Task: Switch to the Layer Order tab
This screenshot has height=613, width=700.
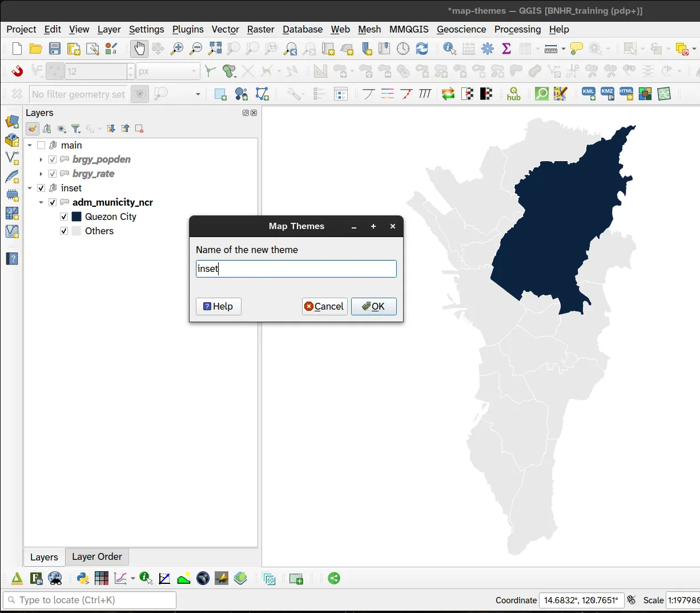Action: [97, 556]
